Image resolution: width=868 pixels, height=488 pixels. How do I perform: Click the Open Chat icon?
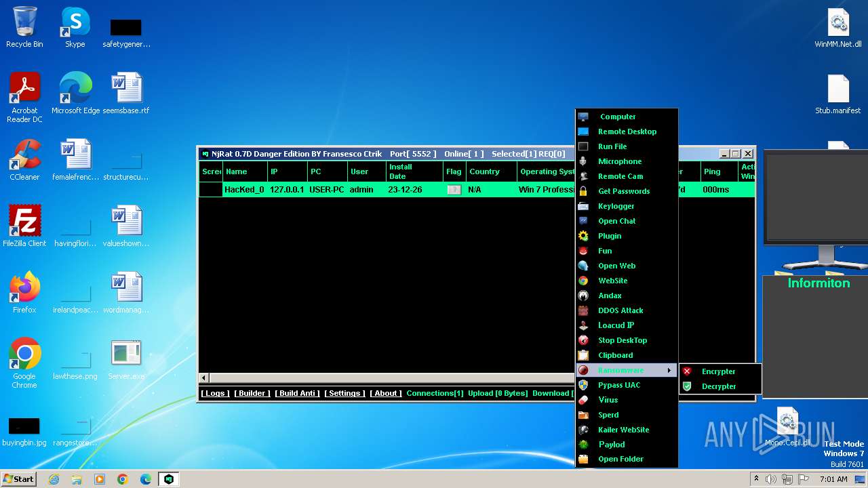coord(583,221)
